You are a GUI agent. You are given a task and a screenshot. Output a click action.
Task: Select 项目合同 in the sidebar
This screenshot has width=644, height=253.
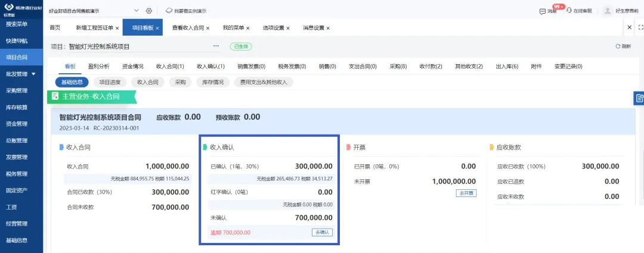(21, 57)
